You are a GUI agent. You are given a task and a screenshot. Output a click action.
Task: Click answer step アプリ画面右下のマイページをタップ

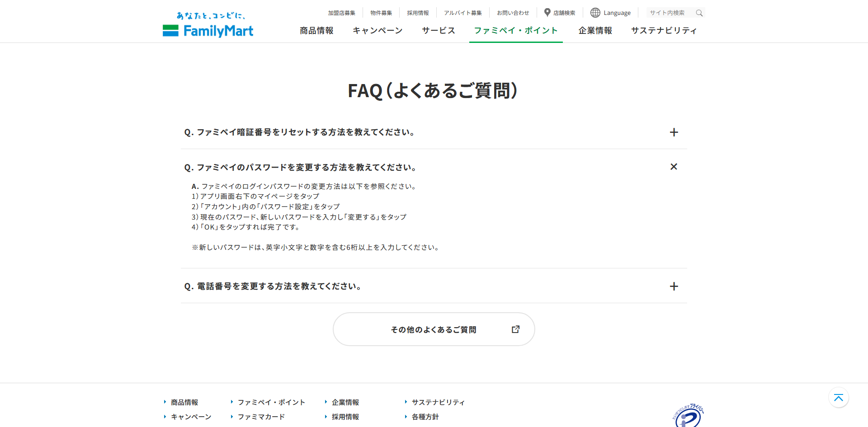tap(255, 196)
